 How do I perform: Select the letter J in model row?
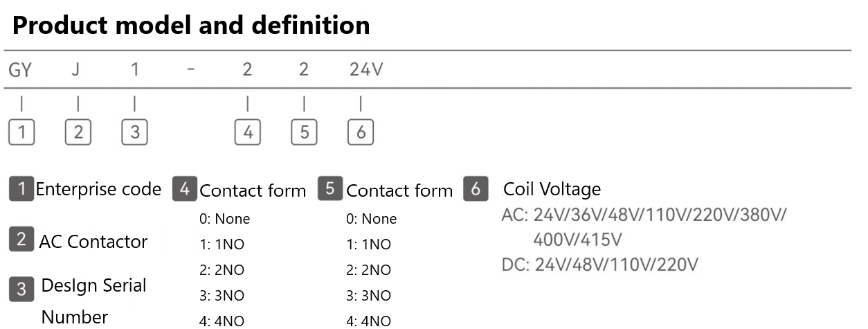pos(77,71)
